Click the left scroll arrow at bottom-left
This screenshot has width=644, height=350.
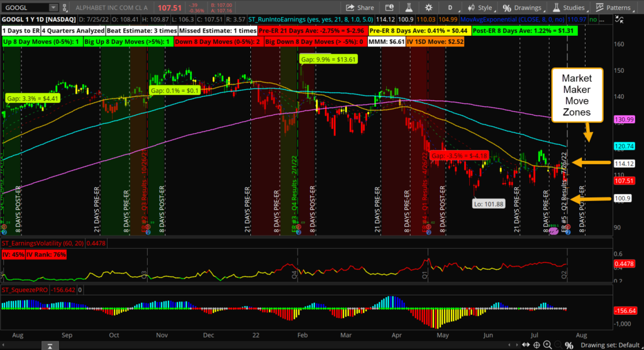pos(4,346)
